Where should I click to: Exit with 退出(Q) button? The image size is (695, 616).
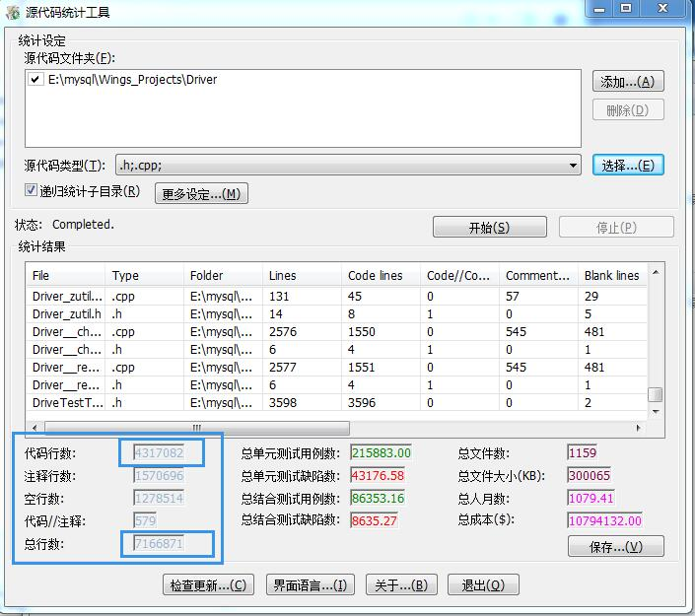[x=483, y=585]
